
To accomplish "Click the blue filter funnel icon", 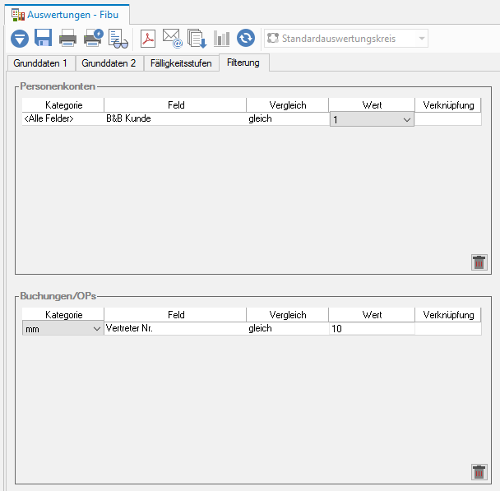I will (20, 38).
